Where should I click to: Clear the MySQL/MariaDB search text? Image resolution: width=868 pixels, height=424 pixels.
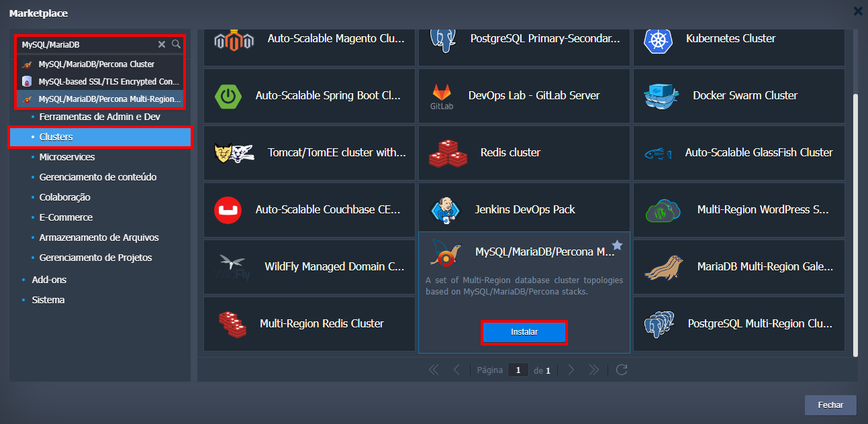[x=162, y=44]
